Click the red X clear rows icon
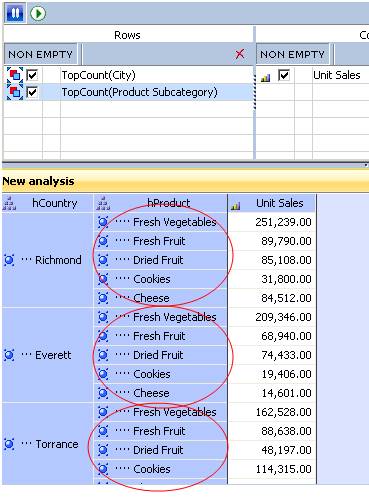 (240, 54)
